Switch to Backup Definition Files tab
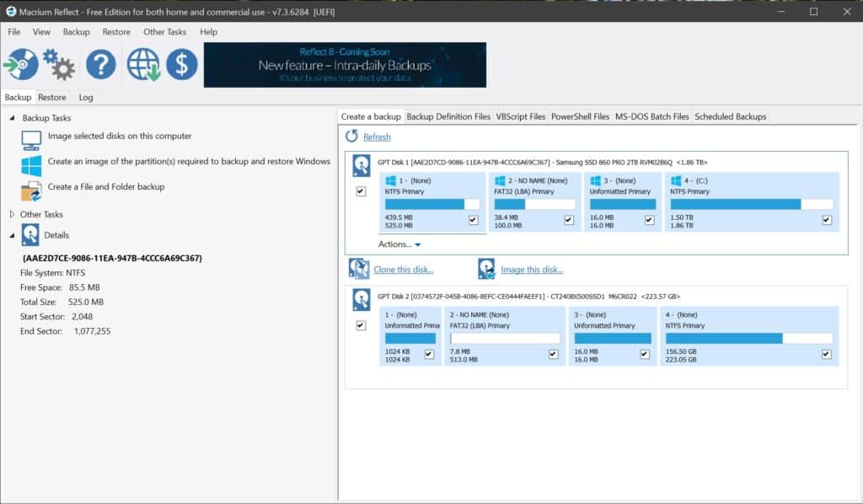 (x=448, y=116)
